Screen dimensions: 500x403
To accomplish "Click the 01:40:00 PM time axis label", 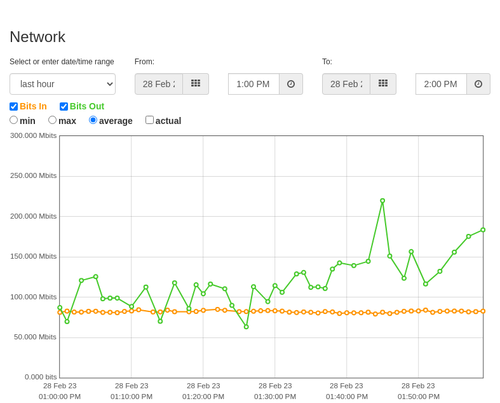I will [x=347, y=397].
